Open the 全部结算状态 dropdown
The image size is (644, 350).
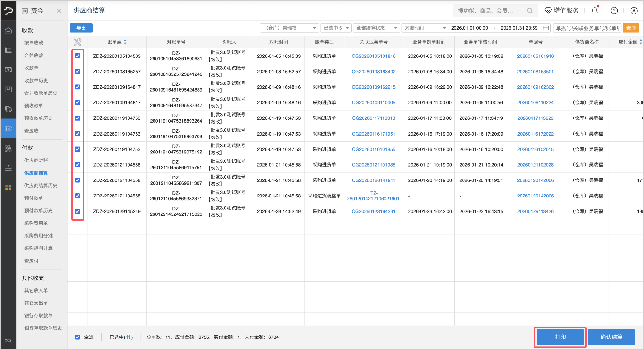coord(376,28)
